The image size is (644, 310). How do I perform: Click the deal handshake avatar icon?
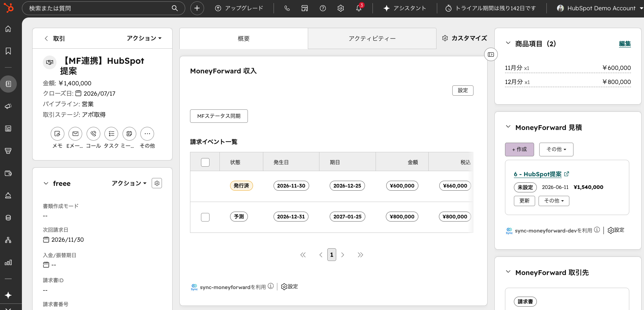[x=50, y=62]
